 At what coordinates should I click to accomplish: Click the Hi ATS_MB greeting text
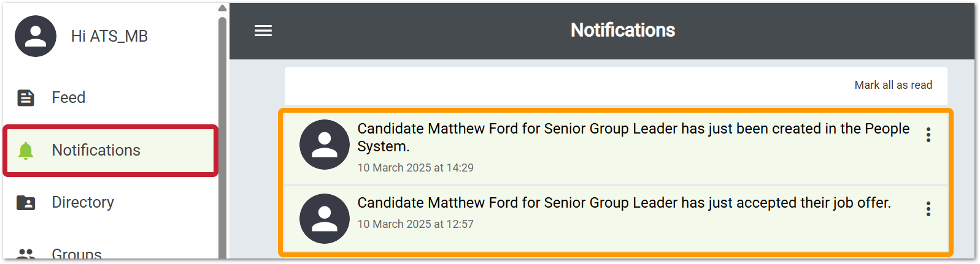(x=109, y=36)
